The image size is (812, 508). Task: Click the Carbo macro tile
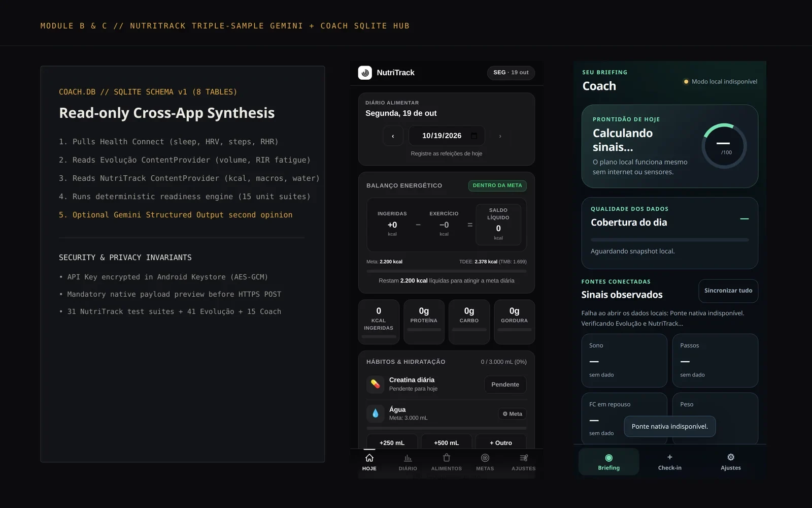pyautogui.click(x=469, y=322)
